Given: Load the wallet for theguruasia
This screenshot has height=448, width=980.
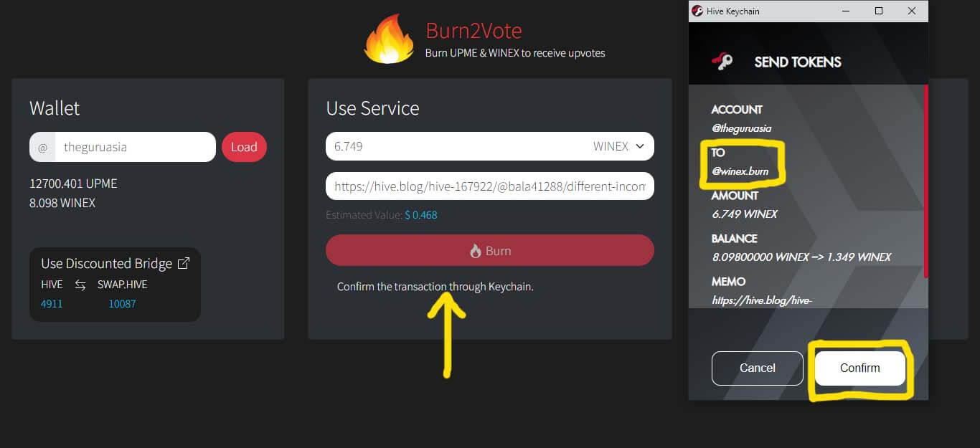Looking at the screenshot, I should click(244, 147).
